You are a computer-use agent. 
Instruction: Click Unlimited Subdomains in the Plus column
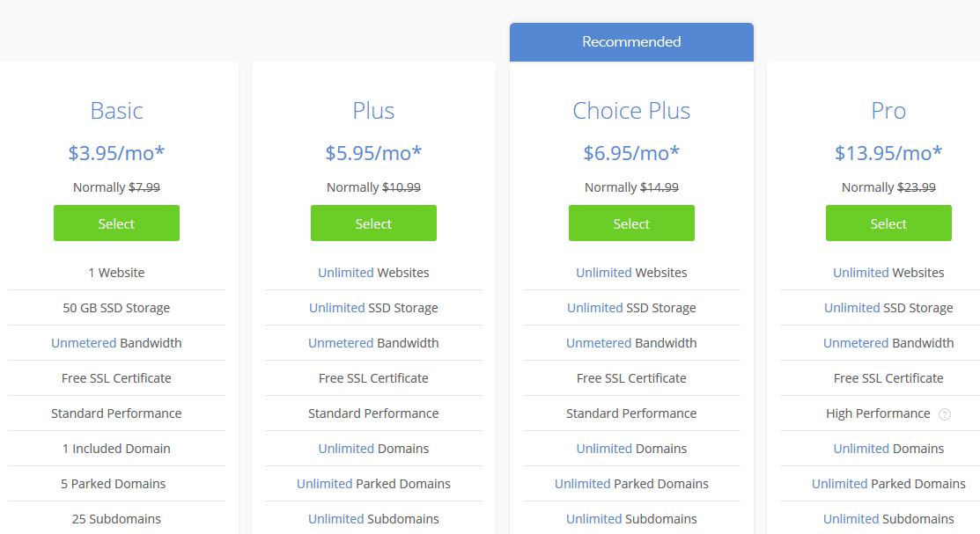click(373, 519)
